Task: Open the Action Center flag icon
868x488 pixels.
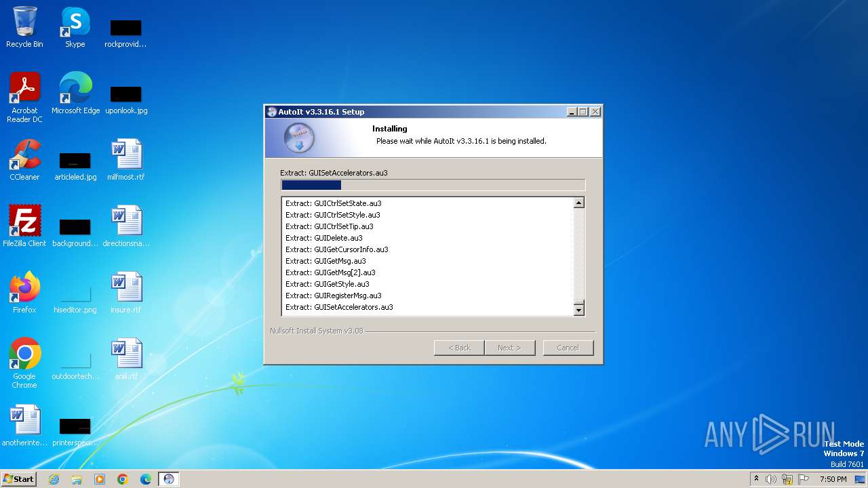Action: (x=804, y=479)
